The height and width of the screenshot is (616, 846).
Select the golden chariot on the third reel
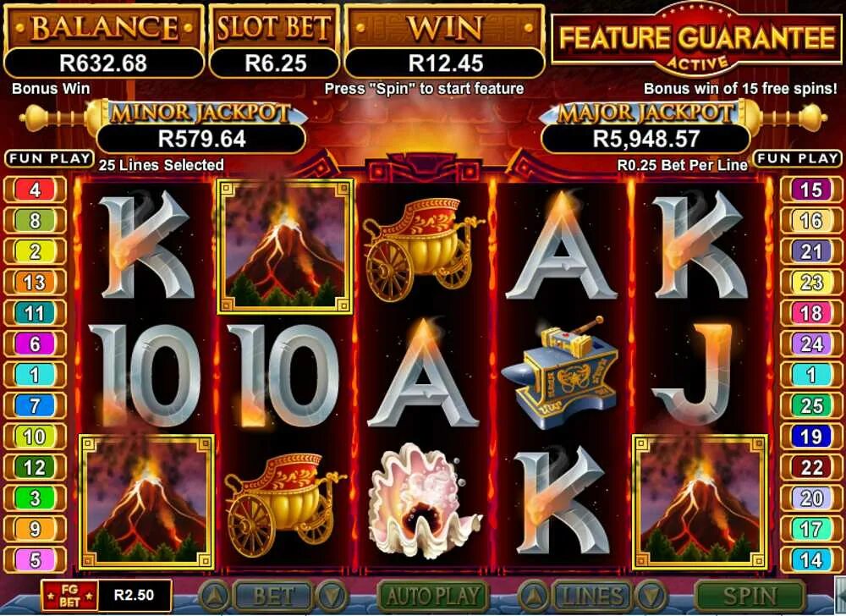pos(422,250)
